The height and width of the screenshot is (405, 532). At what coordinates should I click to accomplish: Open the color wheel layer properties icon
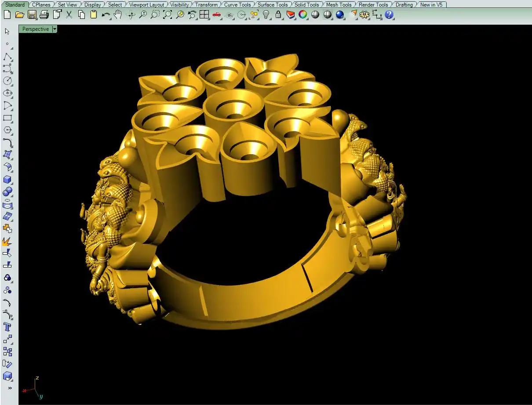click(x=303, y=15)
